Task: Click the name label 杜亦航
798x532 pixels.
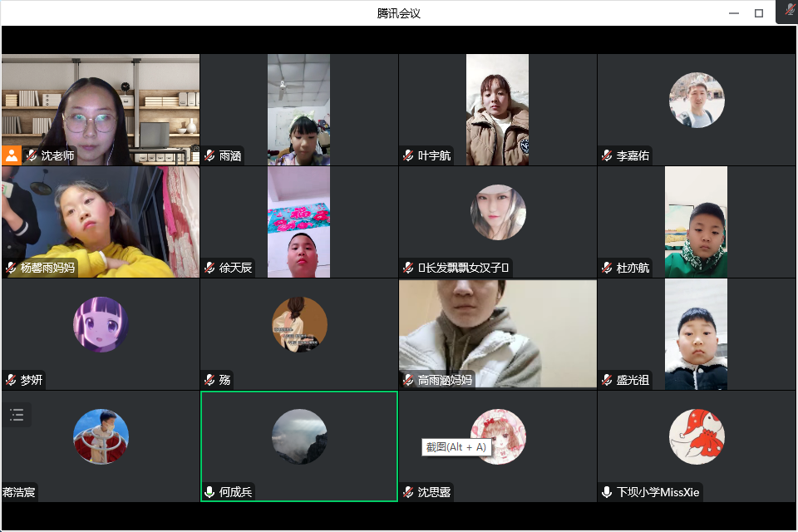Action: pos(633,268)
